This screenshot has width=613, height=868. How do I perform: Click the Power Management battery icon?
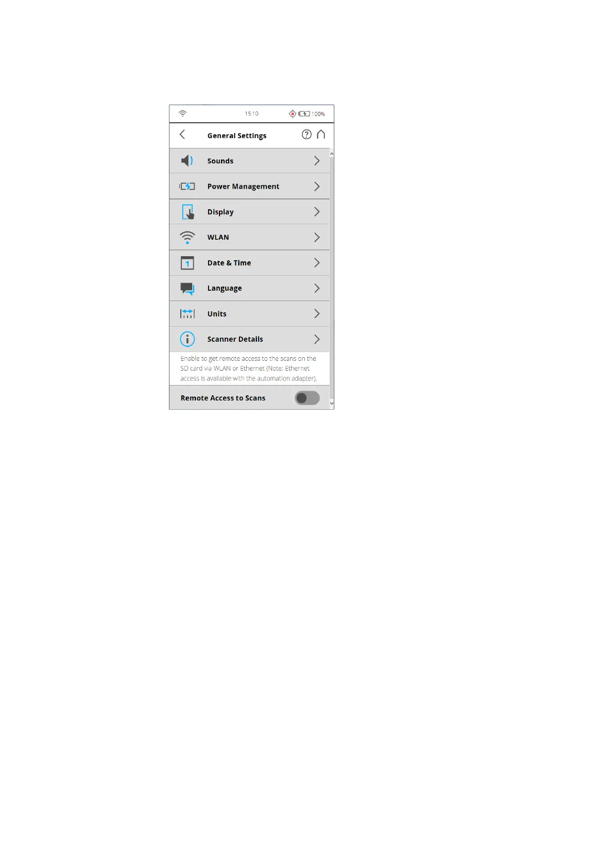[187, 186]
